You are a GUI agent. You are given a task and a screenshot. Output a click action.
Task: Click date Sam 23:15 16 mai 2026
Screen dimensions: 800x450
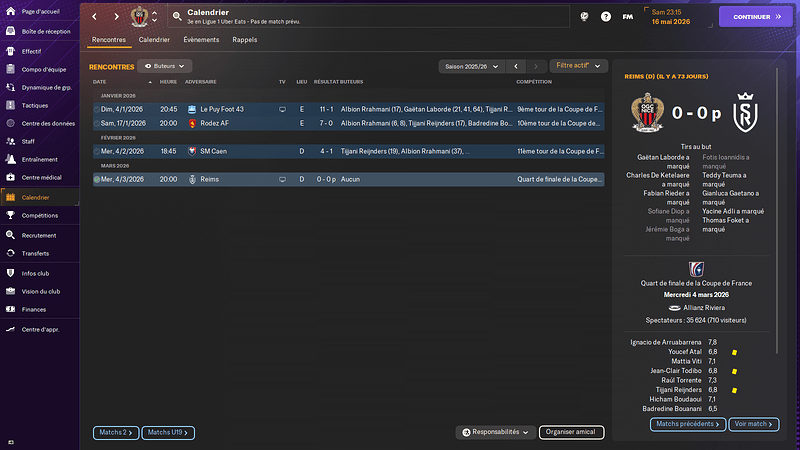click(x=671, y=17)
